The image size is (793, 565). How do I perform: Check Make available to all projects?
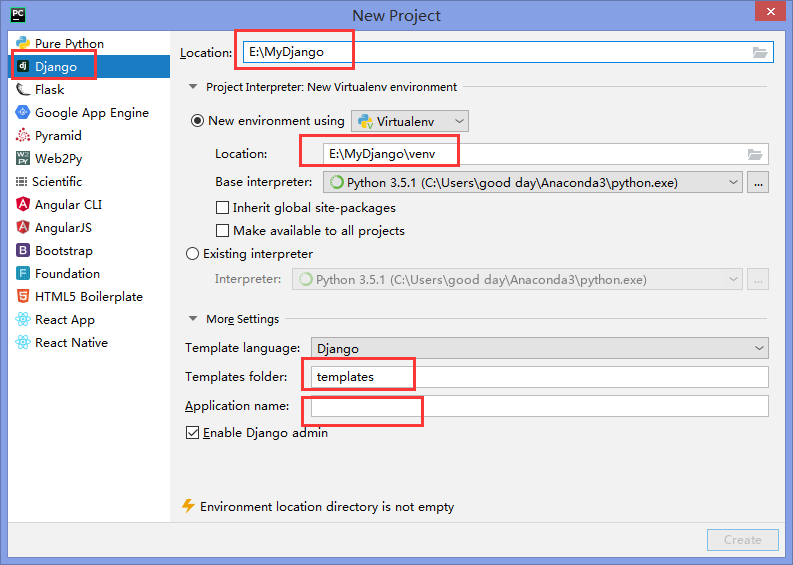tap(222, 231)
